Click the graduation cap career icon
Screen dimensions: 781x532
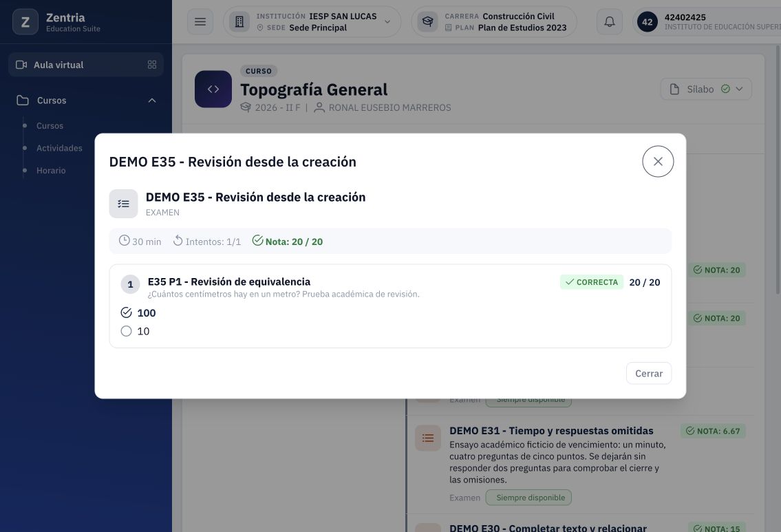[427, 21]
